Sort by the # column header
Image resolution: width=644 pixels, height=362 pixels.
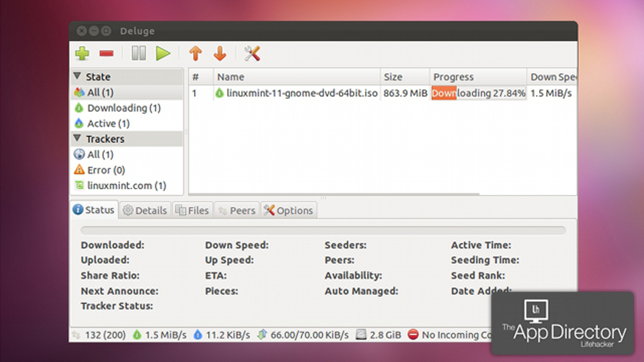click(201, 76)
